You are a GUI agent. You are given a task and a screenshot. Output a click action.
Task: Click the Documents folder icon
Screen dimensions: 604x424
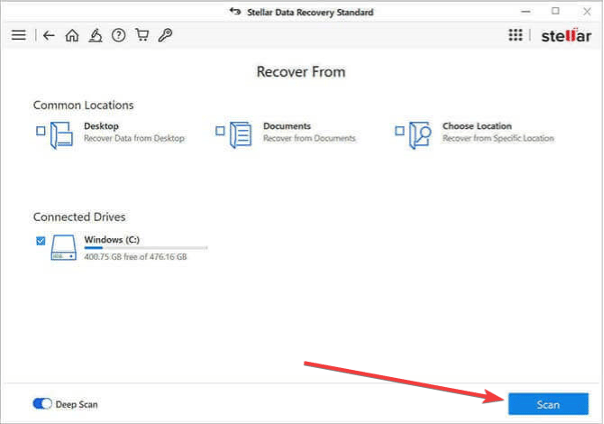click(x=241, y=135)
